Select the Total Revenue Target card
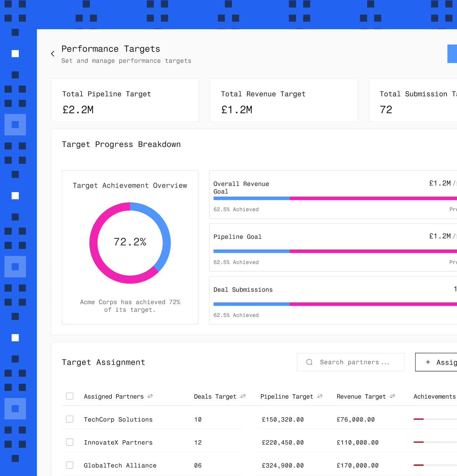 point(284,100)
